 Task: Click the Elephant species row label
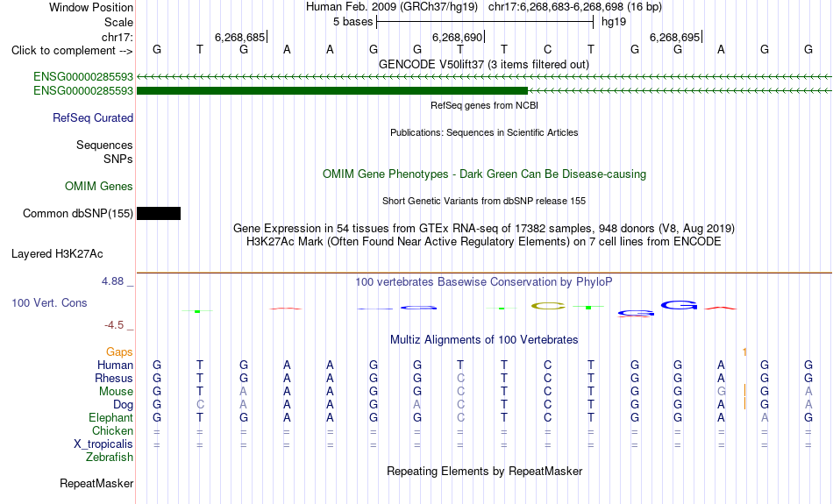pyautogui.click(x=110, y=418)
